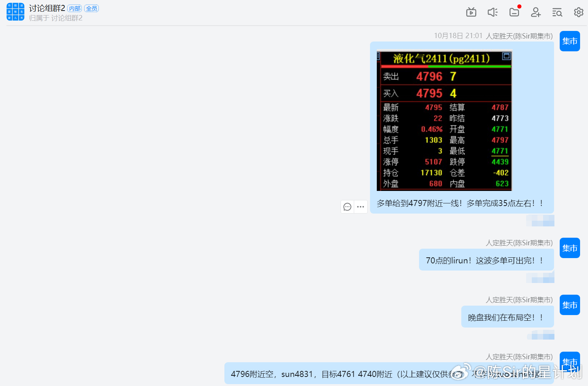Click the subtitle 归属于 讨论组群2
Viewport: 588px width, 386px height.
point(56,18)
